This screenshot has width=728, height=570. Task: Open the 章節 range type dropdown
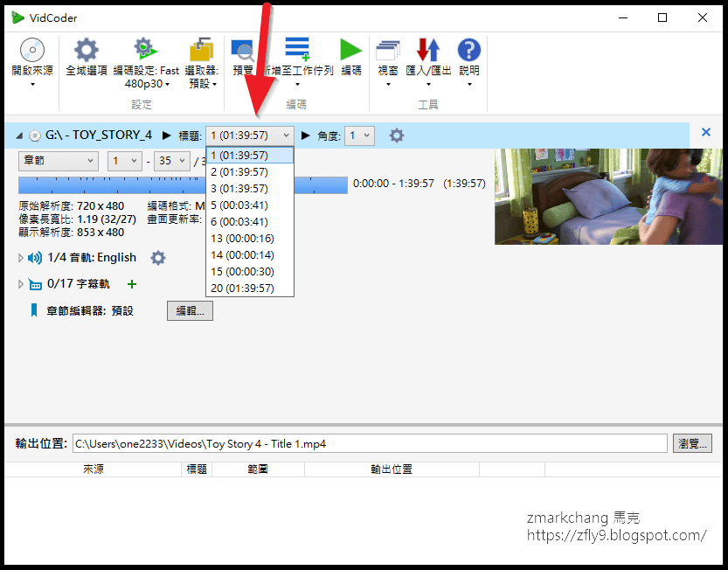click(x=58, y=161)
